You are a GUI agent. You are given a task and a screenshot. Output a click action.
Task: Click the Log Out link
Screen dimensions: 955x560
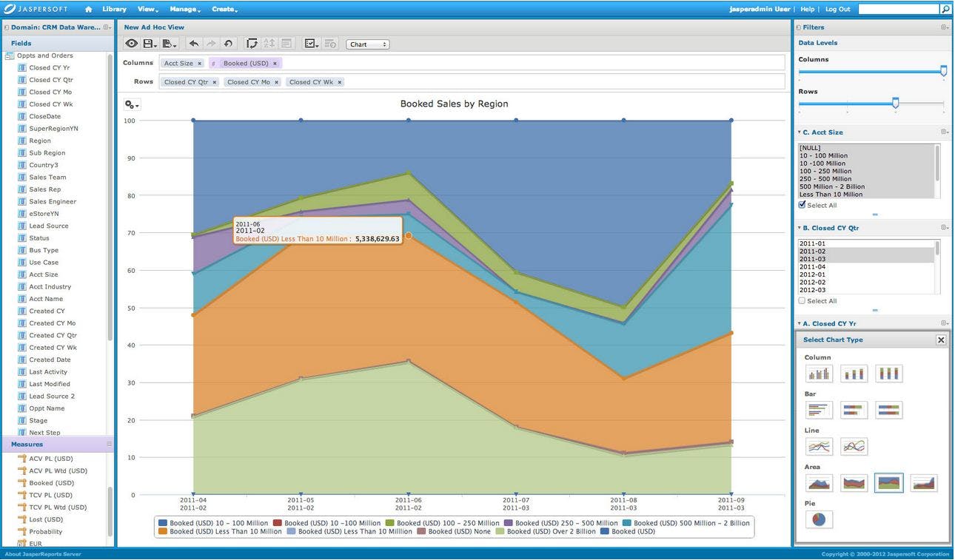click(839, 9)
